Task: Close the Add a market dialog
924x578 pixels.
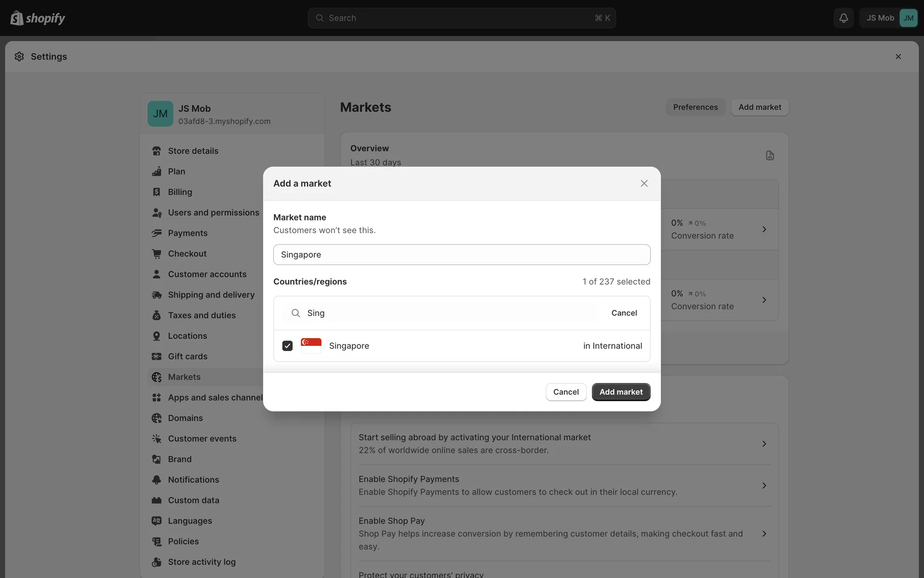Action: [x=644, y=184]
